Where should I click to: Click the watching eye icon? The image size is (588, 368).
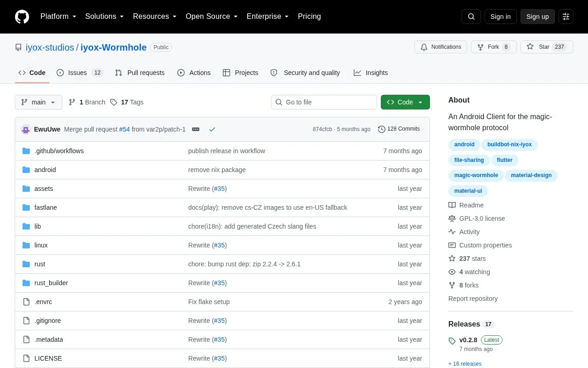452,272
